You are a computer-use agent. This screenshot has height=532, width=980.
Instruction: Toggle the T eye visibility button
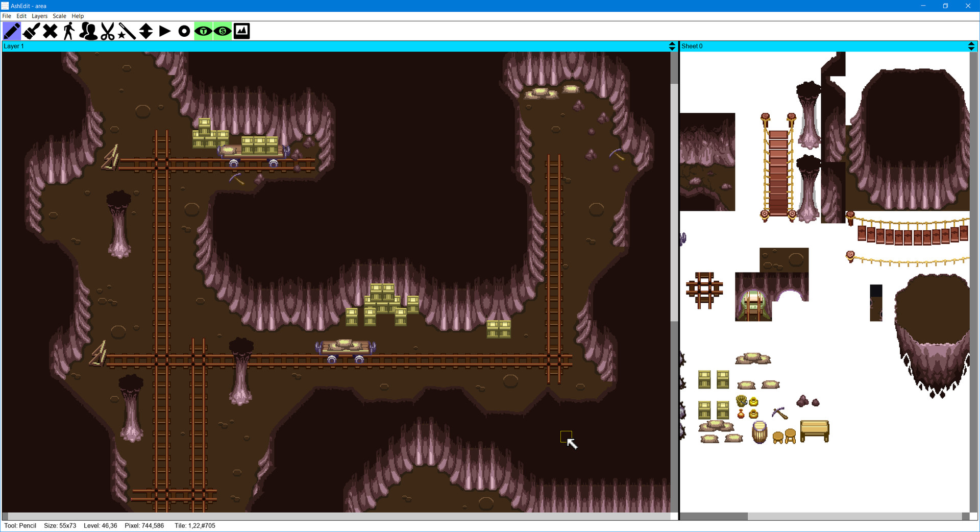[203, 31]
